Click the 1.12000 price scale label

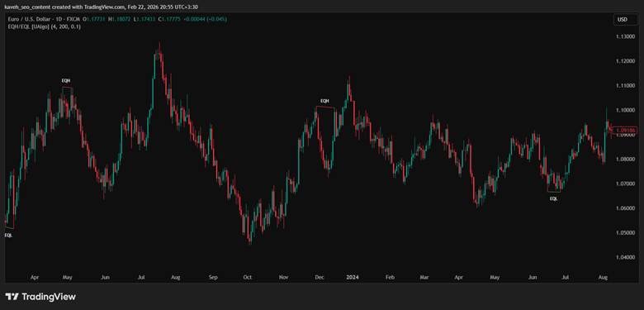625,61
